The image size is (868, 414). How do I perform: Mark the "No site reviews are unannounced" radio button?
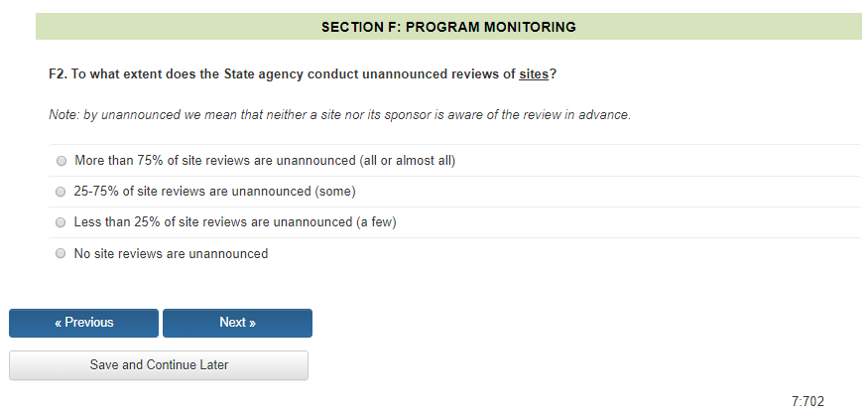pyautogui.click(x=62, y=254)
